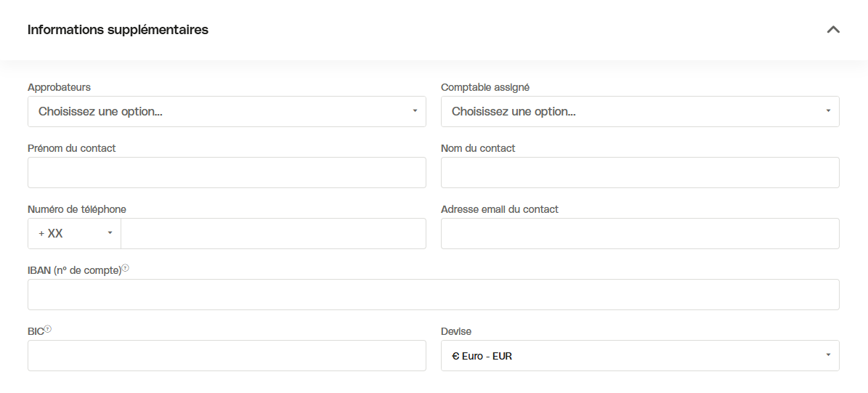Click the Numéro de téléphone label

pos(77,209)
